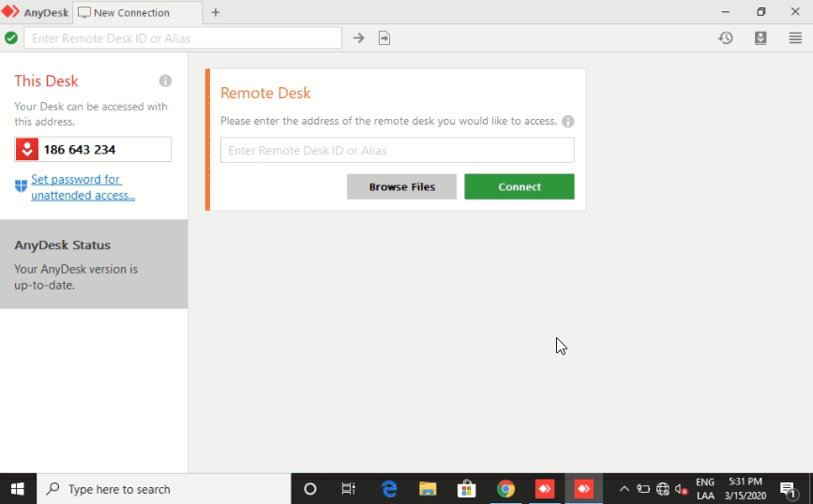Click the AnyDesk logo in title bar
This screenshot has height=504, width=813.
pos(10,12)
